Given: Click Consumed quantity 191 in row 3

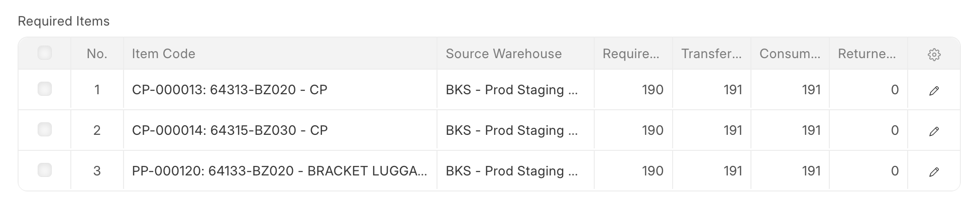Looking at the screenshot, I should pos(811,171).
